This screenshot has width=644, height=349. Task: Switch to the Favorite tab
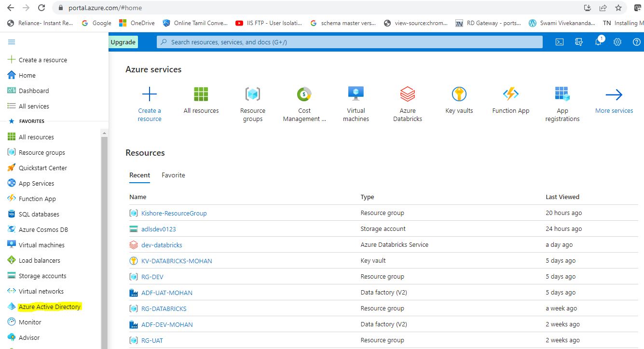[173, 175]
